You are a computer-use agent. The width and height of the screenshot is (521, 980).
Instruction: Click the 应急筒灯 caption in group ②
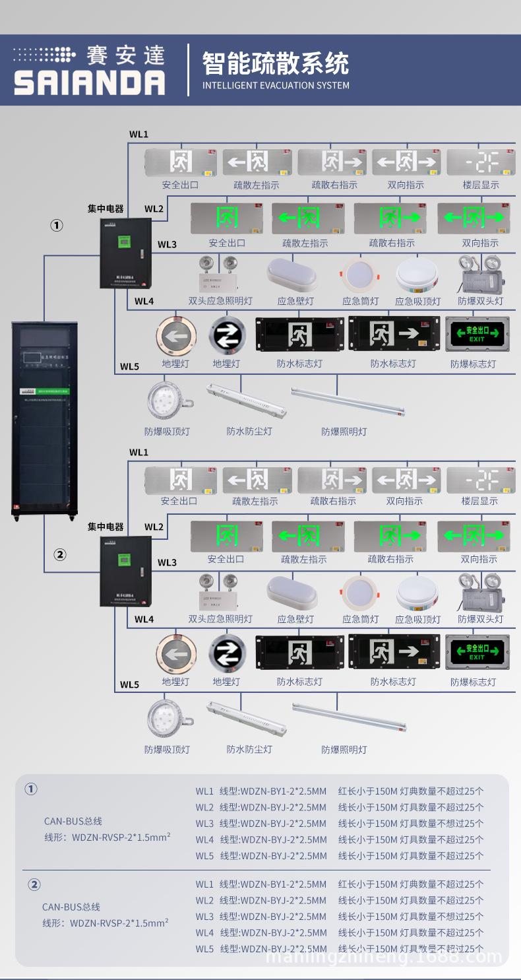click(x=361, y=619)
